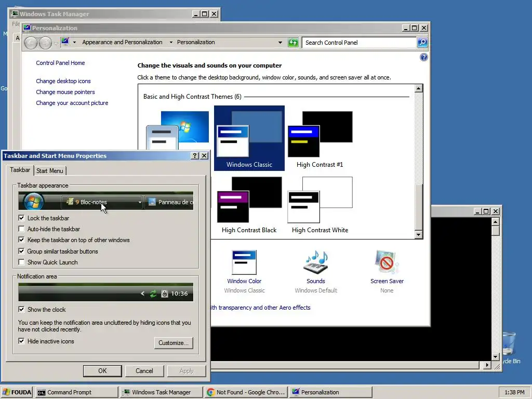Toggle Lock the taskbar checkbox
The height and width of the screenshot is (399, 532).
(21, 218)
